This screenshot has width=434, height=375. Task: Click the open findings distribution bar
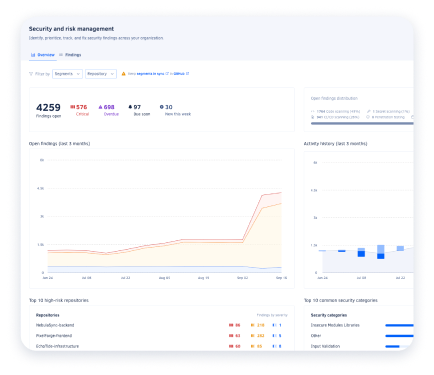coord(362,123)
